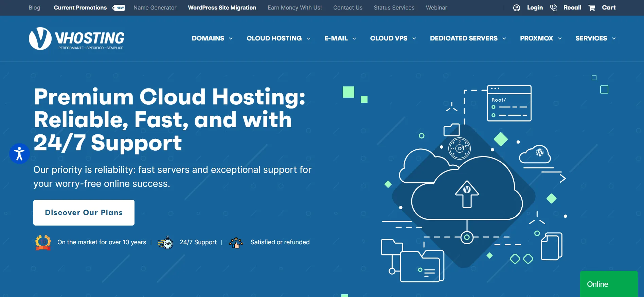Click the Recall text link
Image resolution: width=644 pixels, height=297 pixels.
click(572, 8)
